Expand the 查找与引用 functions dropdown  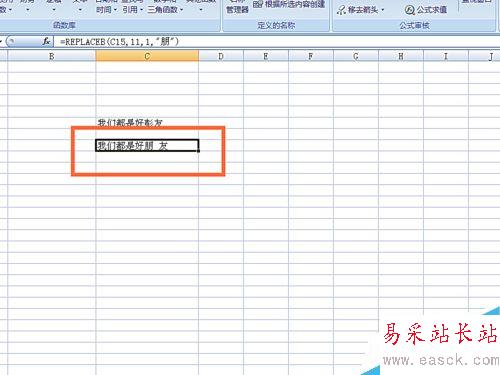(x=132, y=7)
